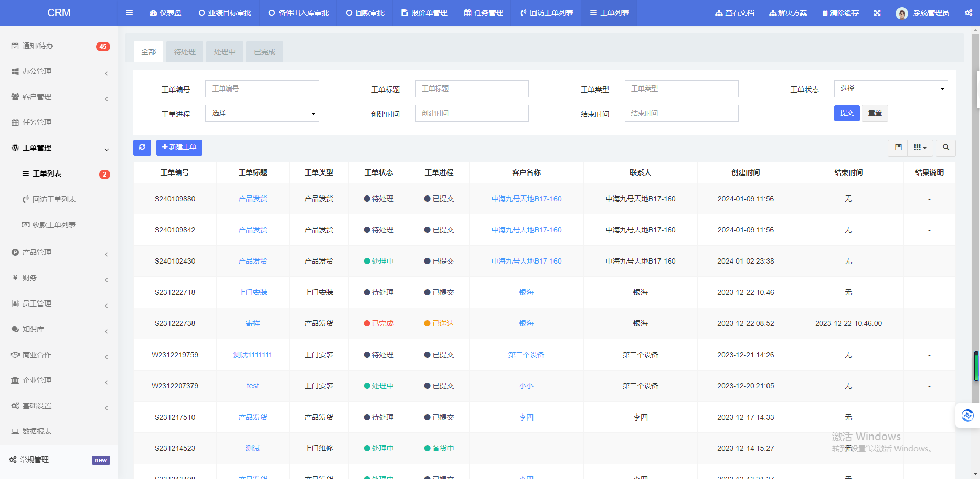Open 上门安装 title of order S231222718

(253, 292)
